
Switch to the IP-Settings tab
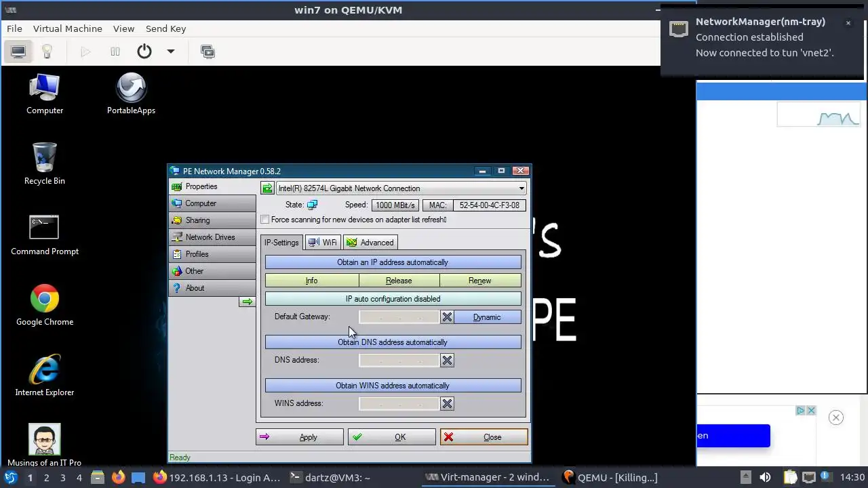click(x=281, y=243)
